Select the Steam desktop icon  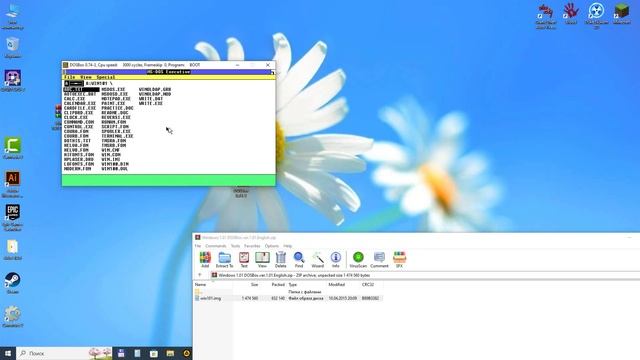[12, 283]
